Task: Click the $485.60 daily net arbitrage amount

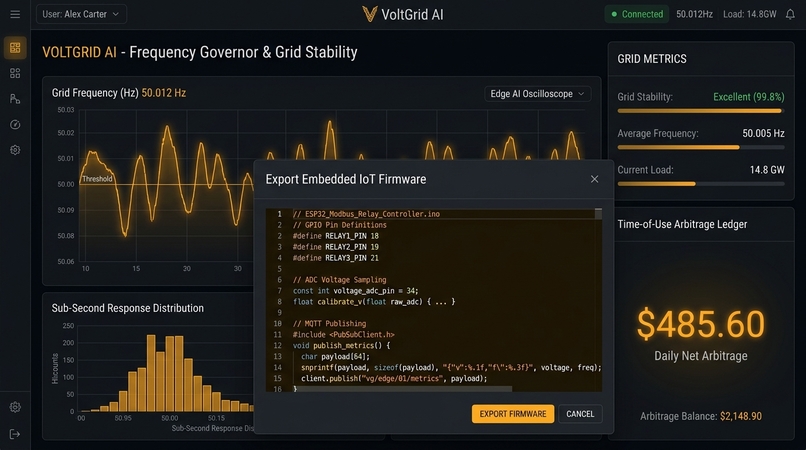Action: click(701, 325)
